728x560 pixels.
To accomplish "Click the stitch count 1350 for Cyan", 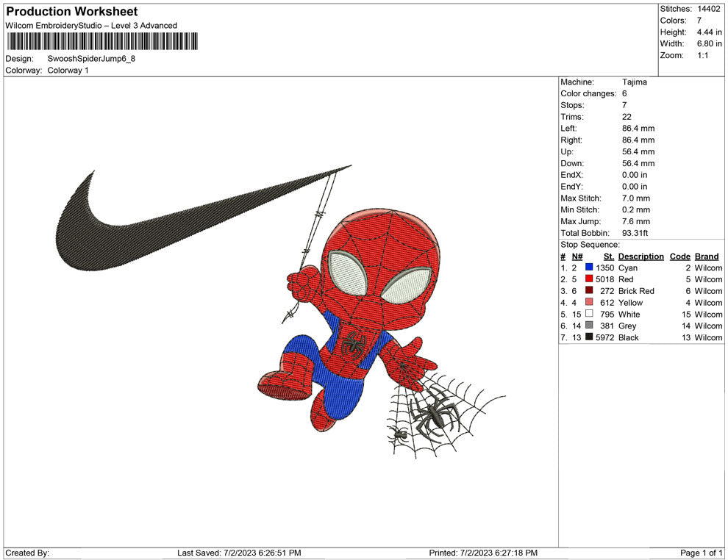I will (x=605, y=268).
